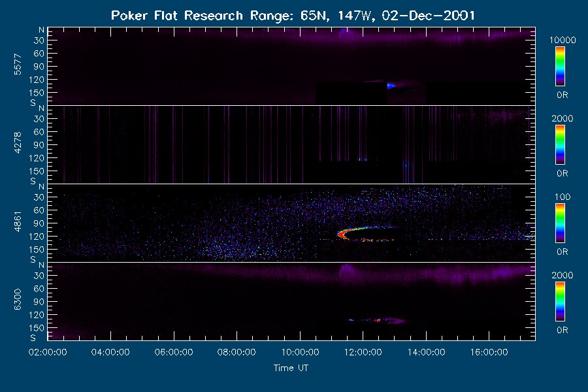Click the N label of the 5577 panel
588x392 pixels.
(41, 30)
